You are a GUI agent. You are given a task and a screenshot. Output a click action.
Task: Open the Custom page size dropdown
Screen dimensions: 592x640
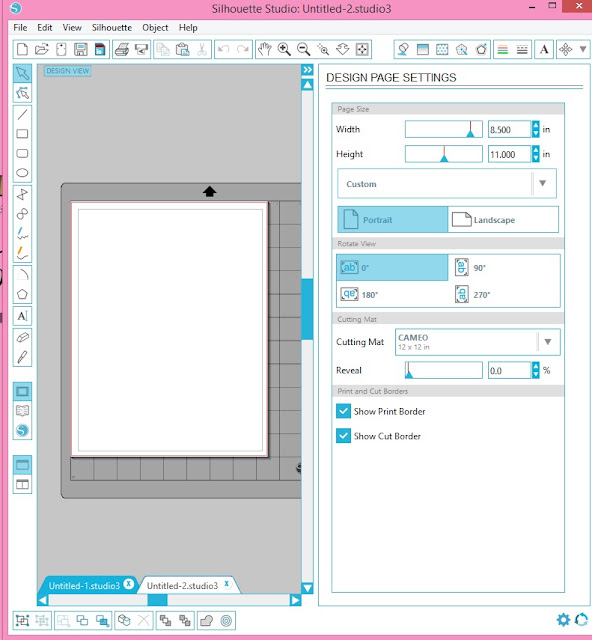click(447, 184)
